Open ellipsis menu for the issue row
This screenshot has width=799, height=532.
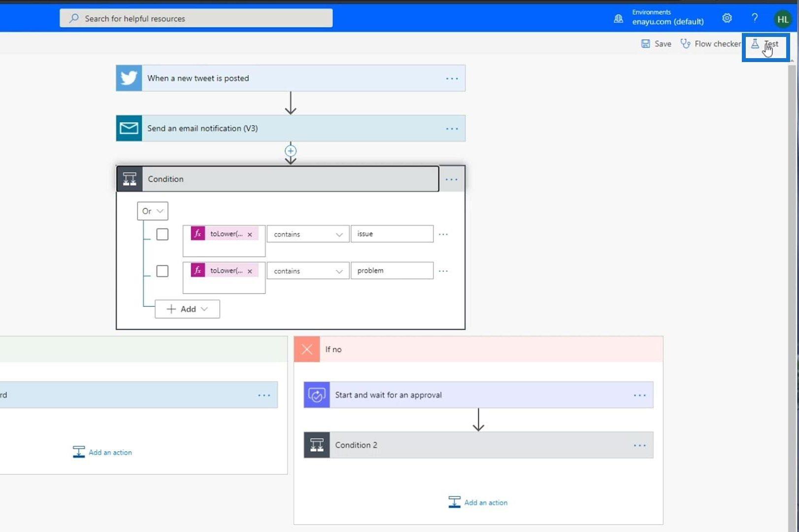click(x=443, y=234)
